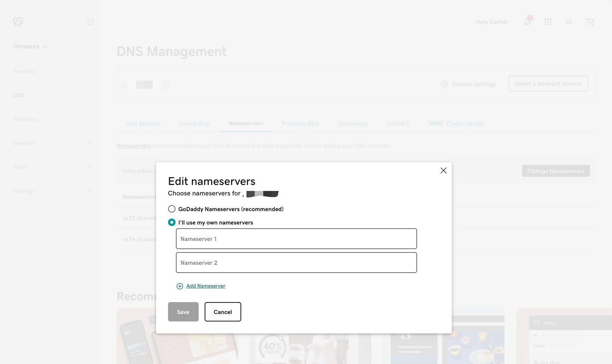
Task: Switch to the DNSSEC tab
Action: pos(398,124)
